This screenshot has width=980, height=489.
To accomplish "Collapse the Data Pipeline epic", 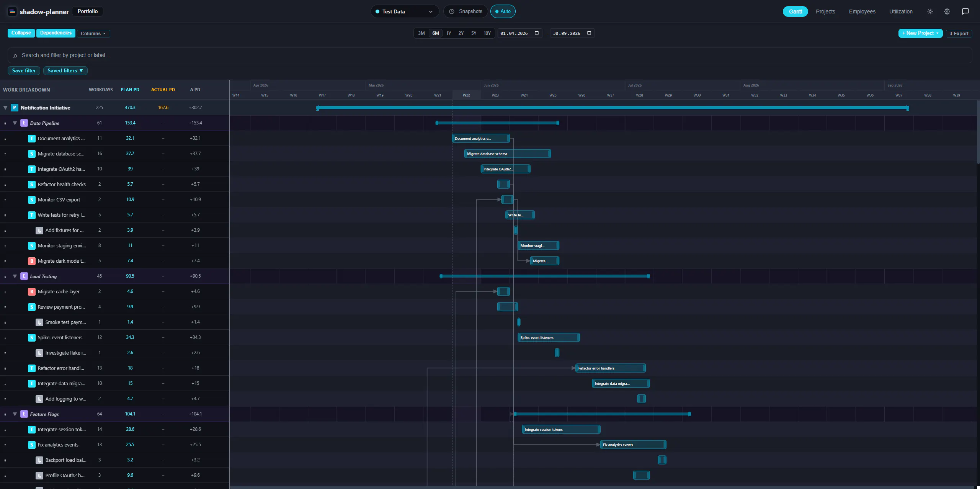I will pos(15,123).
